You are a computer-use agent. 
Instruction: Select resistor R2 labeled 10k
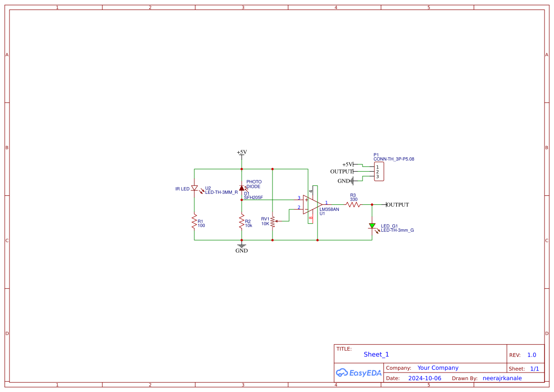pos(242,222)
